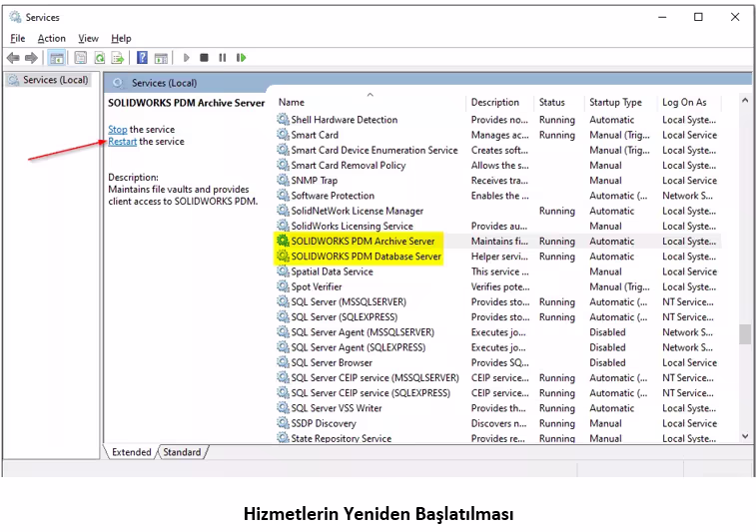Click gear icon of SQL Server VSS Writer
This screenshot has height=532, width=756.
283,407
